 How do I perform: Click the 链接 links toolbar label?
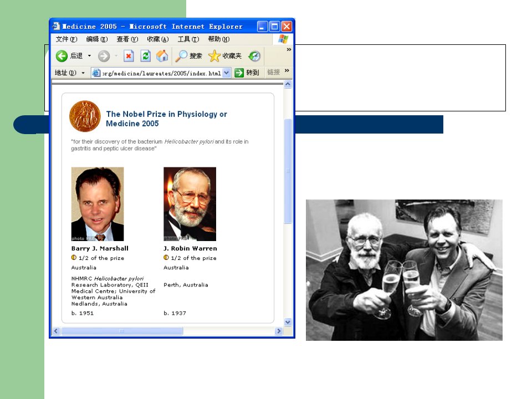pyautogui.click(x=273, y=72)
